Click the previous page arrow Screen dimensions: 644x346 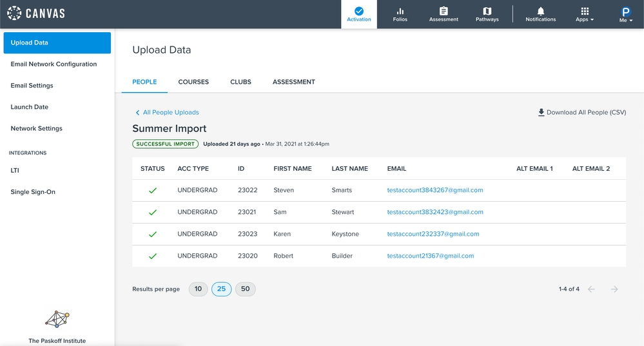click(591, 289)
